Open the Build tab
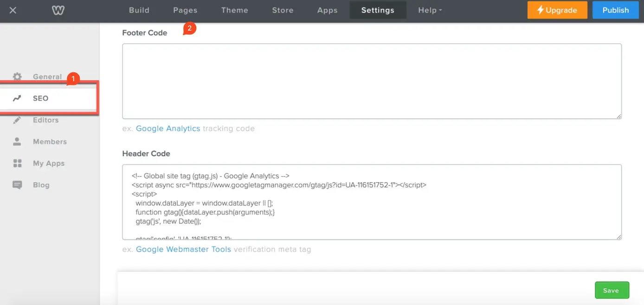 click(x=139, y=10)
